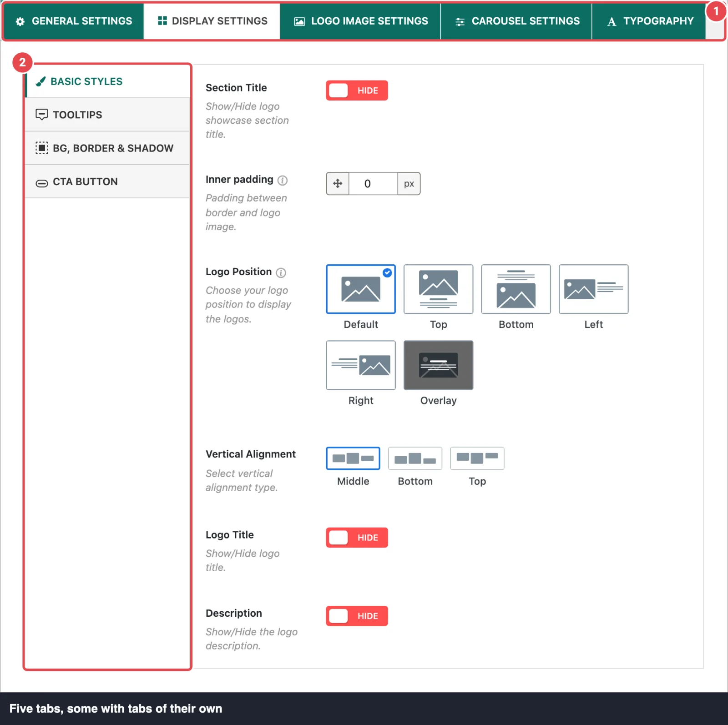
Task: Click the pill-shaped icon beside CTA Button
Action: click(x=41, y=183)
